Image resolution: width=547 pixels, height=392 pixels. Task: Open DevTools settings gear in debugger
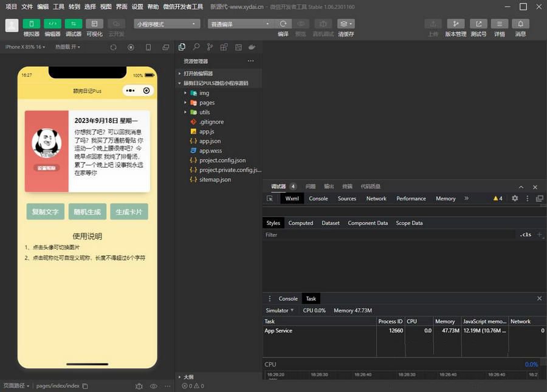point(515,198)
